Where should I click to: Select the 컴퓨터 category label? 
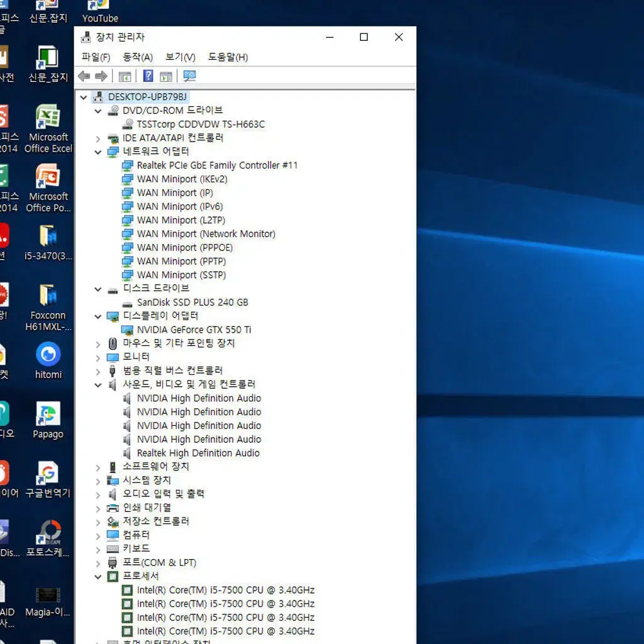pos(136,535)
